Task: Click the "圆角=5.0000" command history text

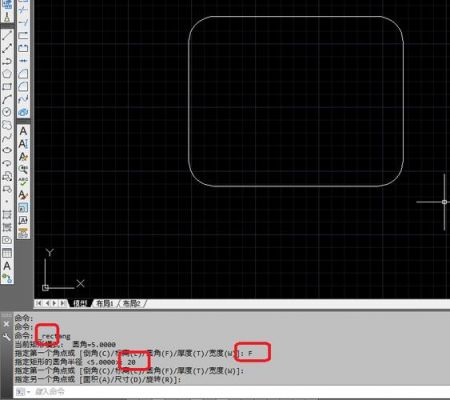Action: [94, 344]
